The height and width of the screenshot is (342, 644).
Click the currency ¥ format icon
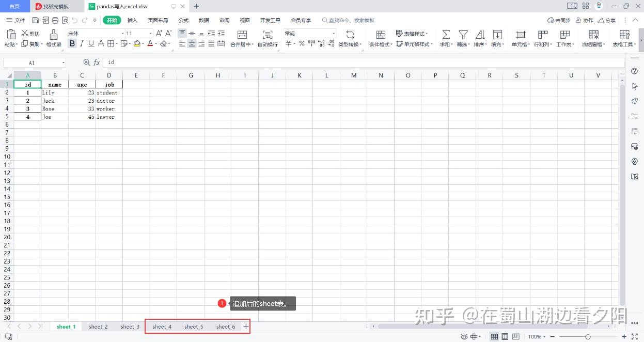(x=287, y=44)
